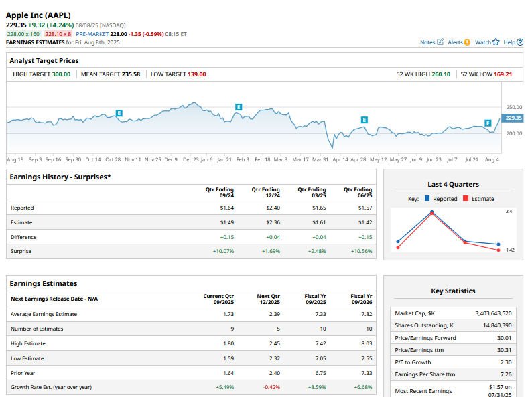Click the Key Statistics heading

pos(454,291)
